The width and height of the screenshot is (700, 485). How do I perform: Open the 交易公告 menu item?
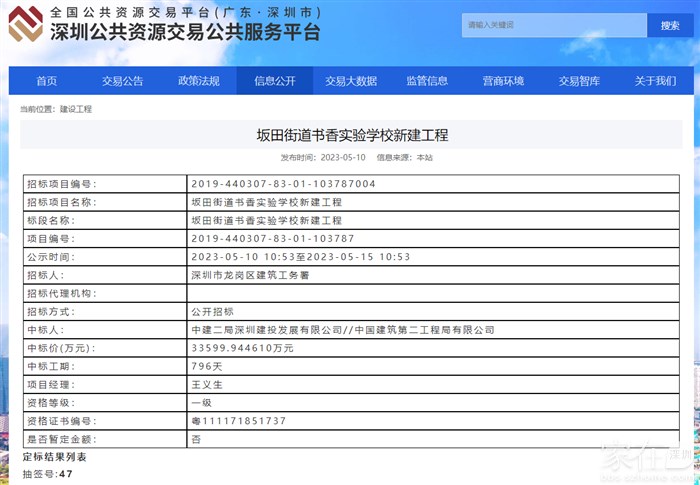(122, 81)
